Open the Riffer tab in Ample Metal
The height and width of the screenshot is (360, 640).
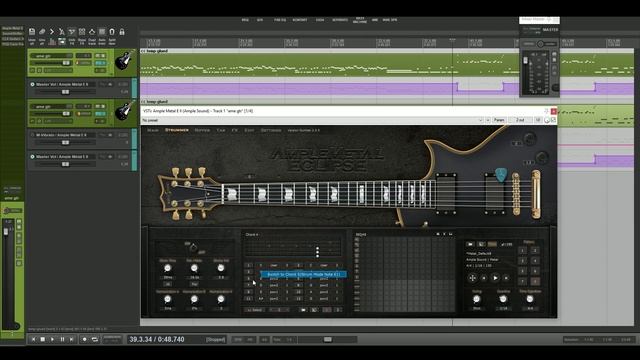tap(202, 130)
